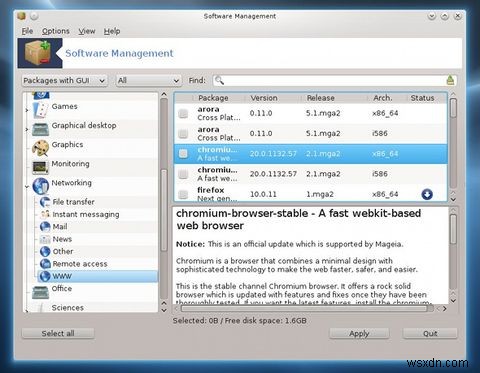Click the Software Management package box logo
Screen dimensions: 480x373
click(x=39, y=53)
